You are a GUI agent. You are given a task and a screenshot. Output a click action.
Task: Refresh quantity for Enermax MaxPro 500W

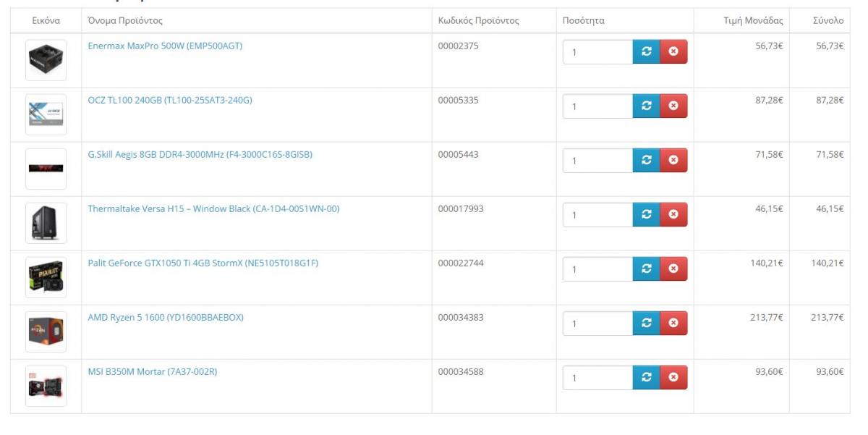(647, 51)
